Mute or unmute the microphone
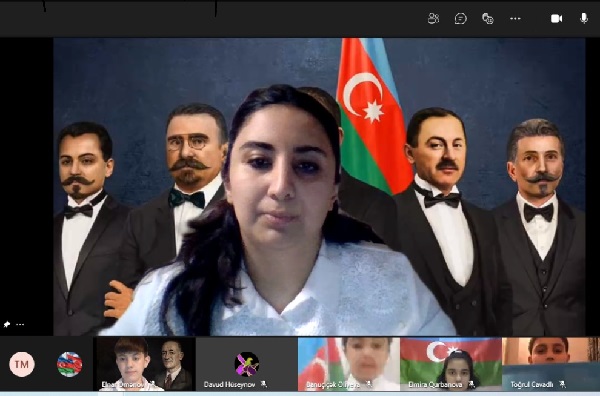The height and width of the screenshot is (396, 600). click(584, 18)
